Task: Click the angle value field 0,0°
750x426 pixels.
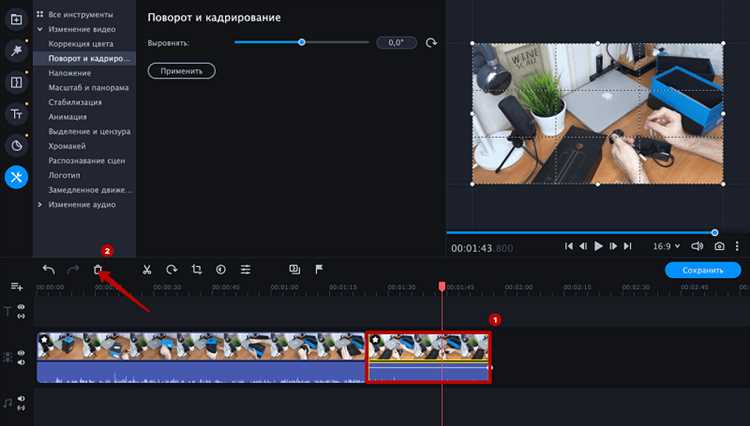Action: [x=396, y=43]
